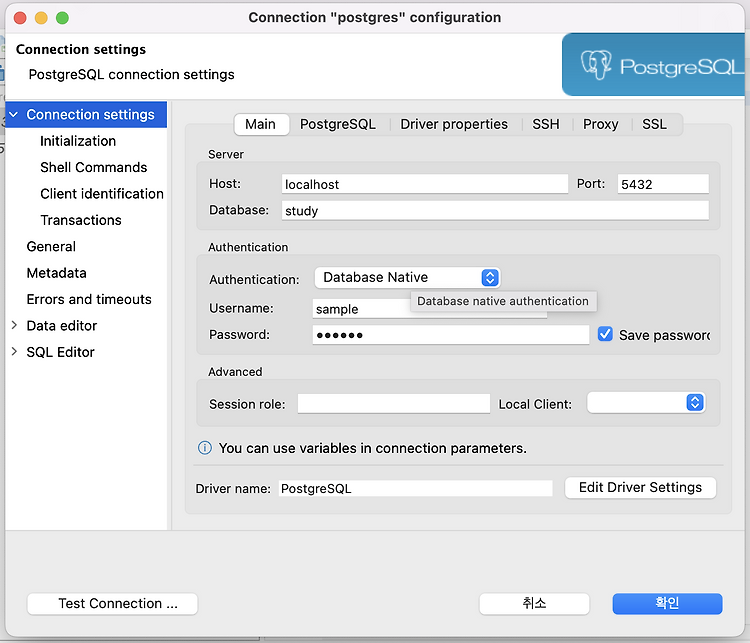Image resolution: width=750 pixels, height=643 pixels.
Task: Select Shell Commands in the tree
Action: pos(94,167)
